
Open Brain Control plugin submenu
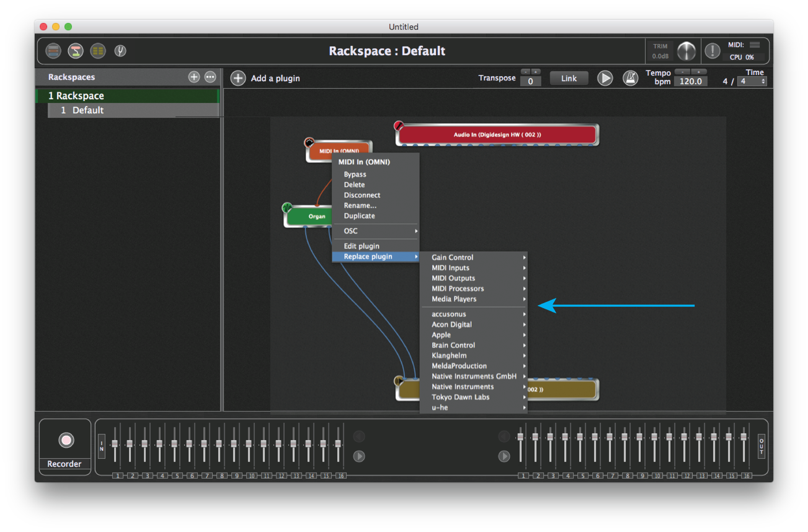point(474,345)
